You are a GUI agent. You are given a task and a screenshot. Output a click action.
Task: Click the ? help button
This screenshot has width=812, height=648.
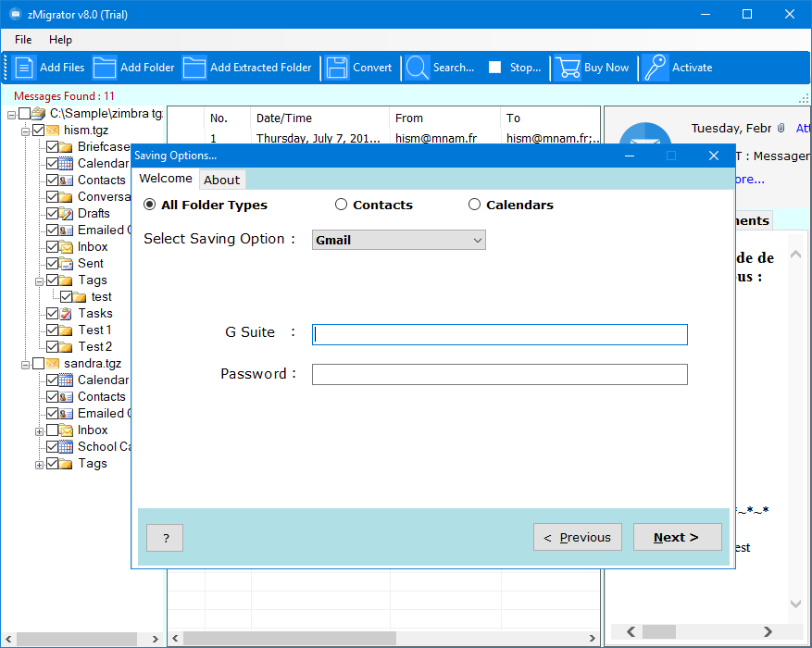point(165,538)
